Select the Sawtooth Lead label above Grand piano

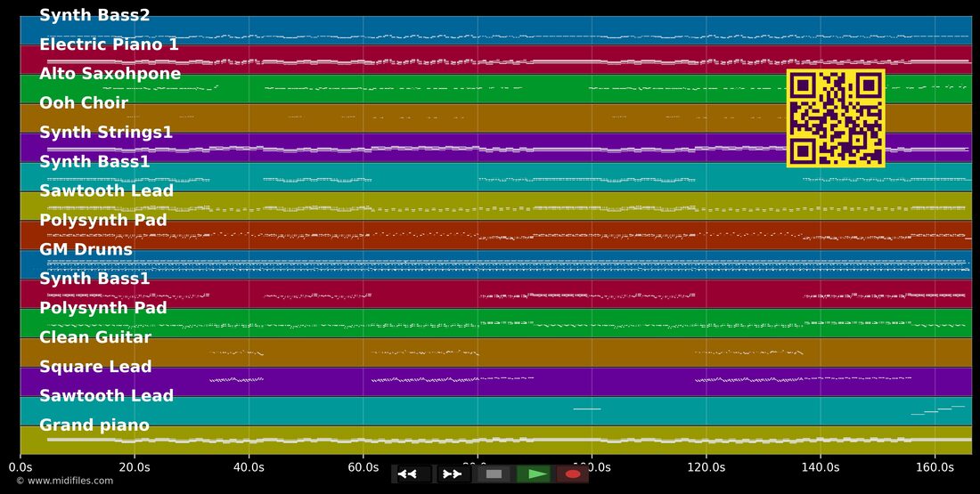click(x=106, y=395)
